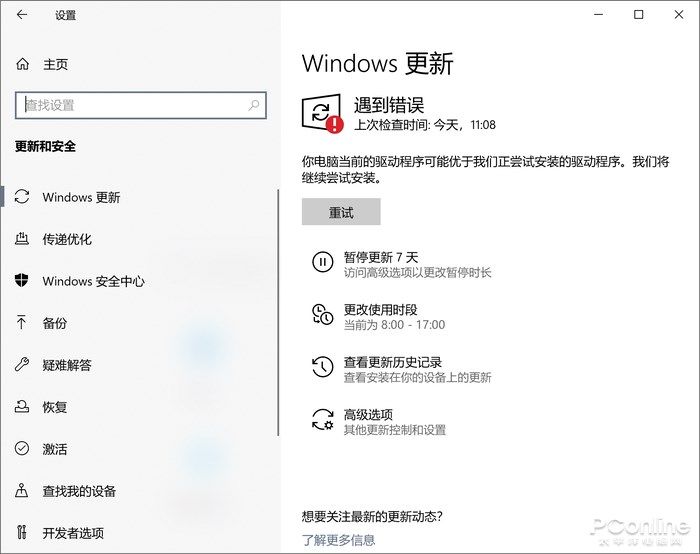Image resolution: width=700 pixels, height=554 pixels.
Task: Click the text 其他更新控制和设置
Action: click(x=395, y=430)
